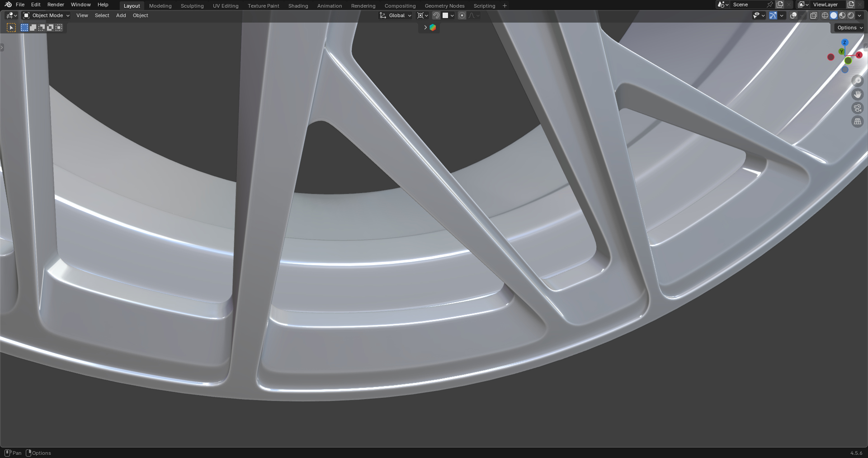Add new ViewLayer icon
868x458 pixels.
[850, 5]
